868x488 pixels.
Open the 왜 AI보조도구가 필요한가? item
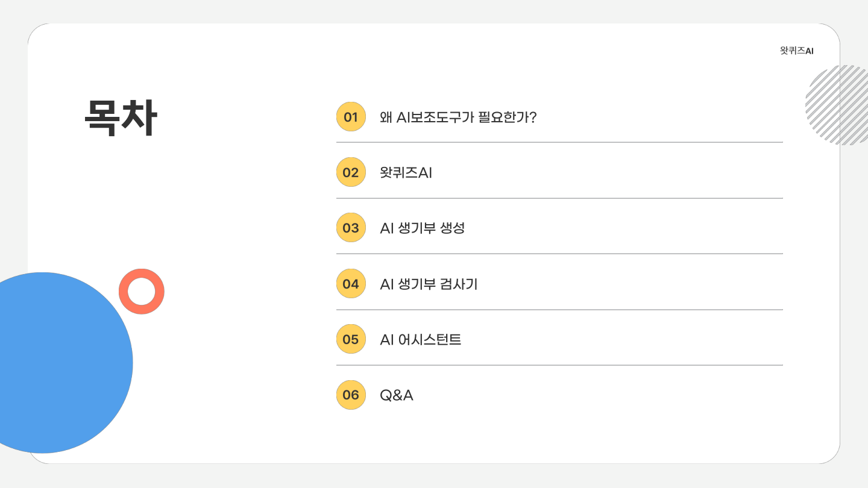pyautogui.click(x=458, y=117)
